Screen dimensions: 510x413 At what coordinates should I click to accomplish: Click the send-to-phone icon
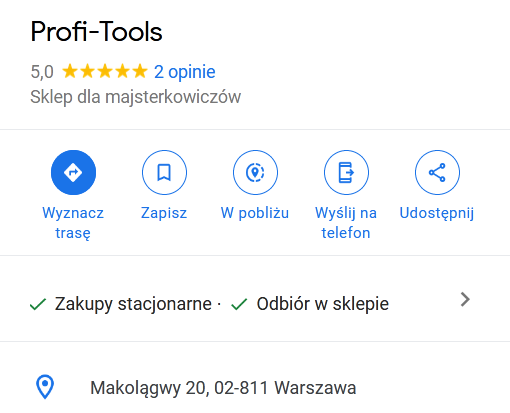[x=346, y=172]
